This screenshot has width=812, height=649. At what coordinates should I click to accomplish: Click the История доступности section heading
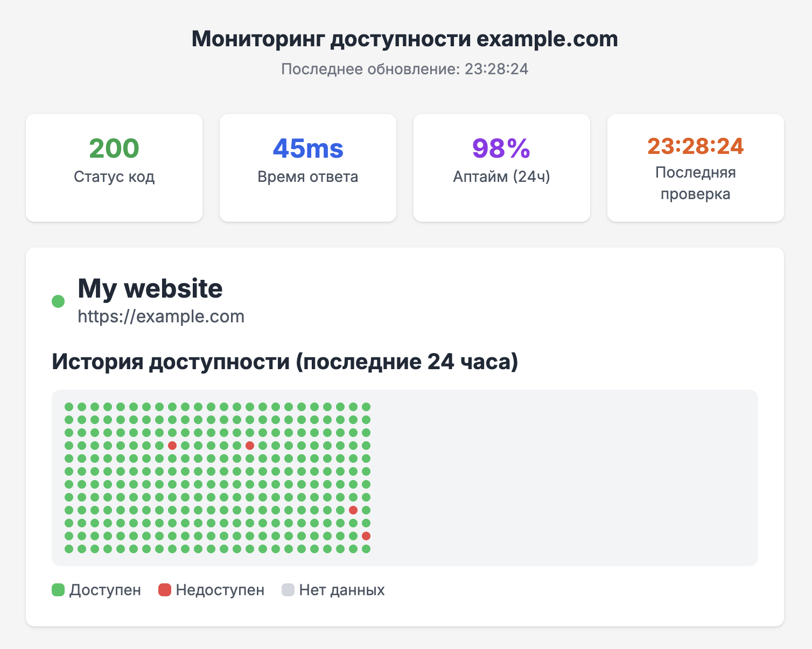(x=285, y=362)
